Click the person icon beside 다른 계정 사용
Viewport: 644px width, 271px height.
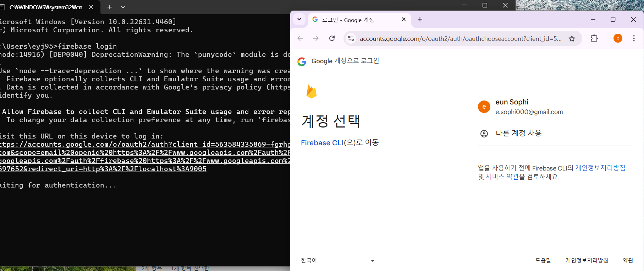(484, 134)
